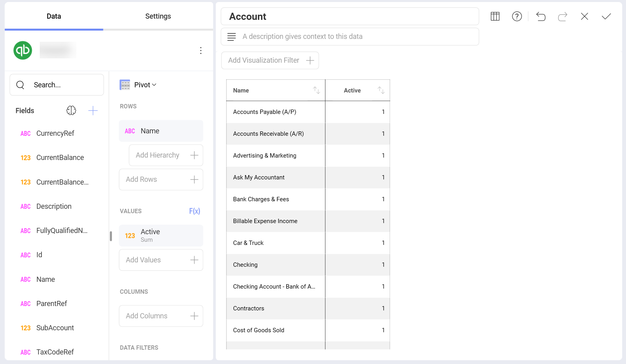Click the description input field
This screenshot has width=626, height=364.
pos(350,37)
